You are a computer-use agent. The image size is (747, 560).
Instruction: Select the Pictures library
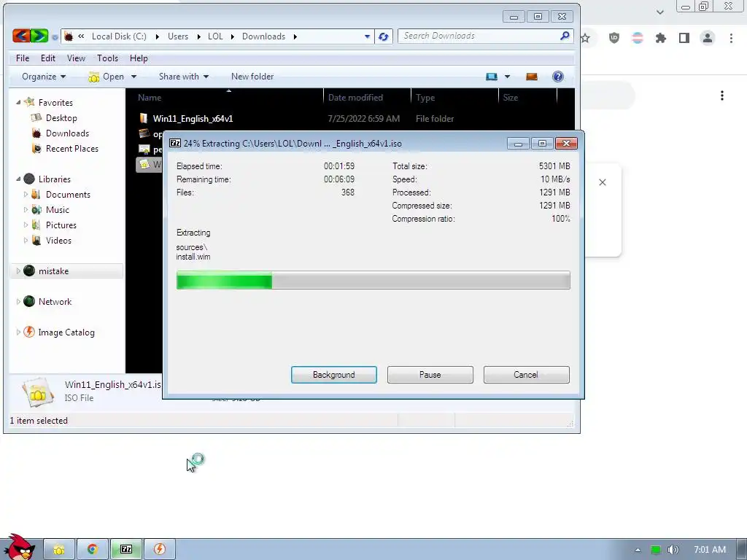(x=61, y=225)
